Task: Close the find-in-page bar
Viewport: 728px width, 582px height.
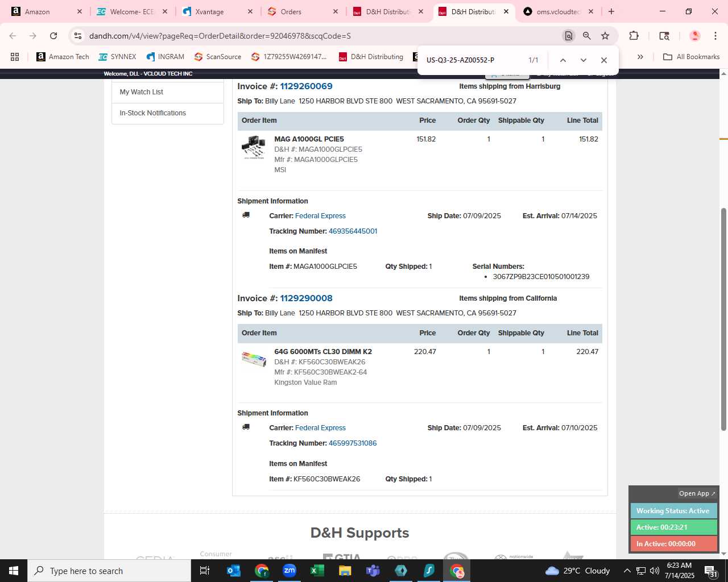Action: coord(604,60)
